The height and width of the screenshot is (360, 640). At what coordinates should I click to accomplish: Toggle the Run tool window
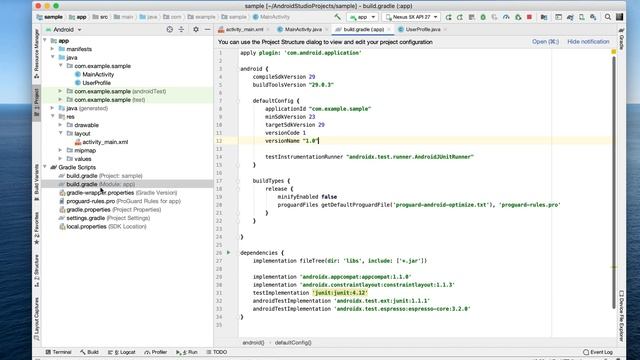click(187, 352)
